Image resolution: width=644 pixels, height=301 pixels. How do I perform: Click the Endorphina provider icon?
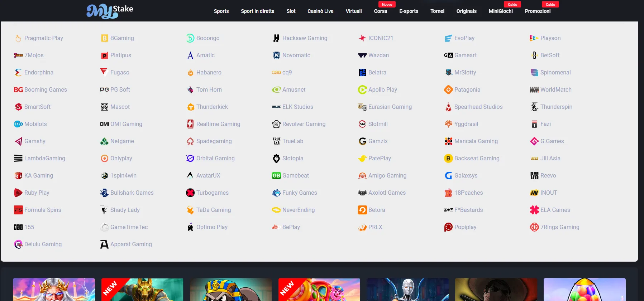[x=18, y=72]
